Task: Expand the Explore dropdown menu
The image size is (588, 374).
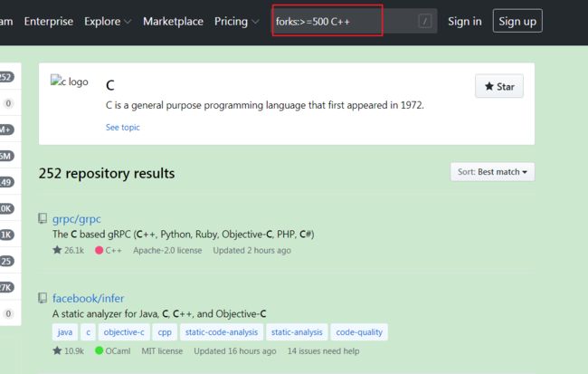Action: click(108, 22)
